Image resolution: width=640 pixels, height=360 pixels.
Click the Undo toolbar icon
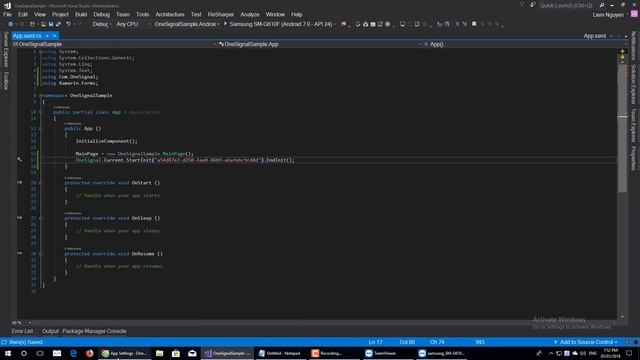[x=68, y=24]
